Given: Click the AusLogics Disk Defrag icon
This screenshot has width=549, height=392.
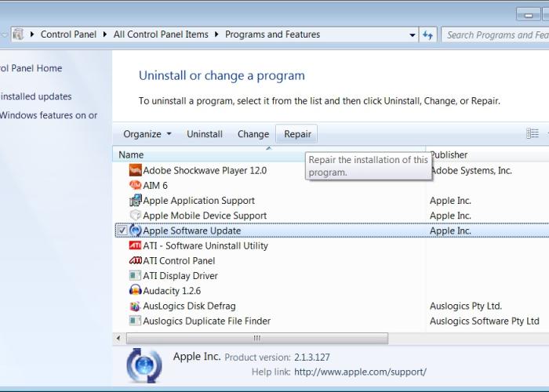Looking at the screenshot, I should 135,306.
